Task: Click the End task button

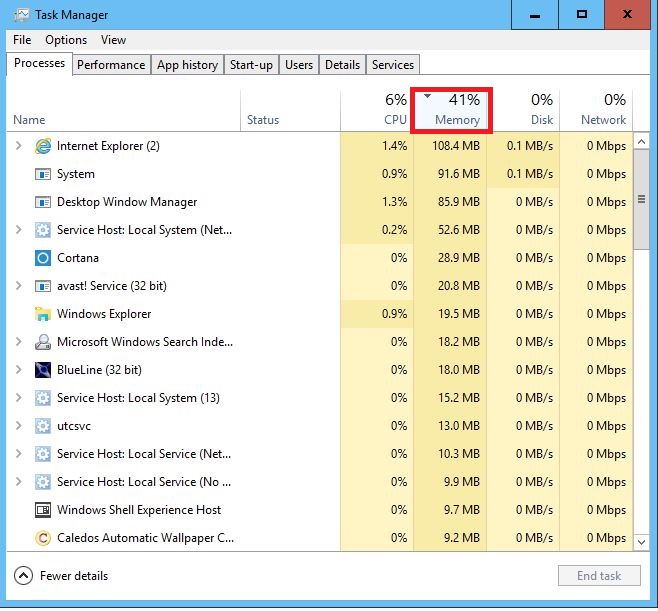Action: point(599,576)
